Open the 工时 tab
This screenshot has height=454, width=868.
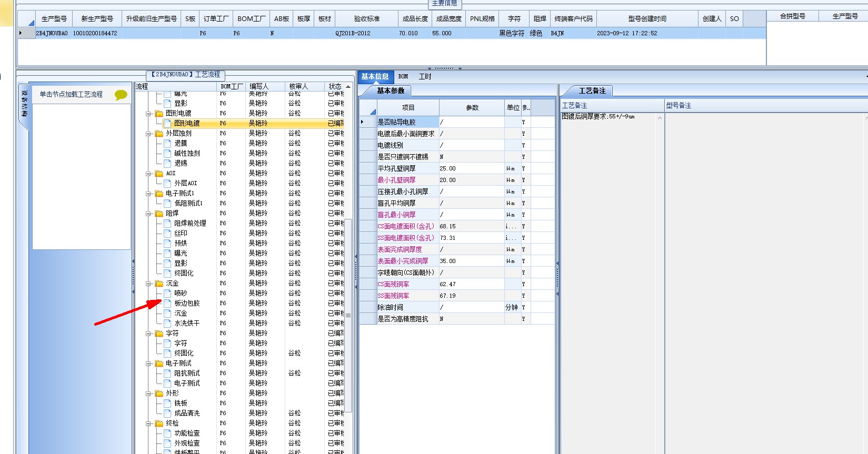click(425, 76)
